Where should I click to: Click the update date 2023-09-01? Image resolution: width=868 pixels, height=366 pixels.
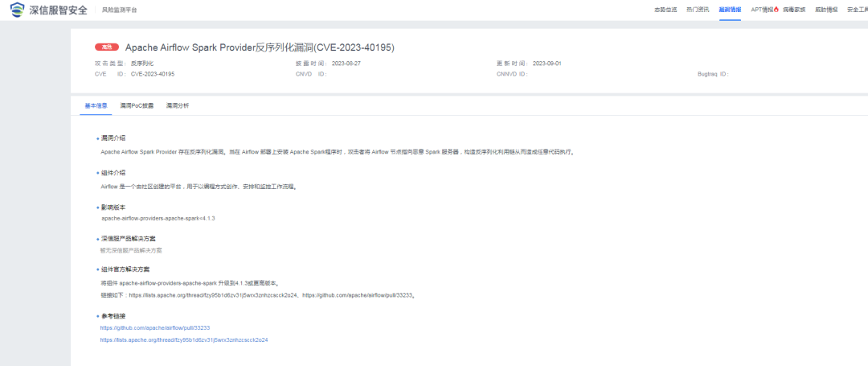click(x=547, y=64)
